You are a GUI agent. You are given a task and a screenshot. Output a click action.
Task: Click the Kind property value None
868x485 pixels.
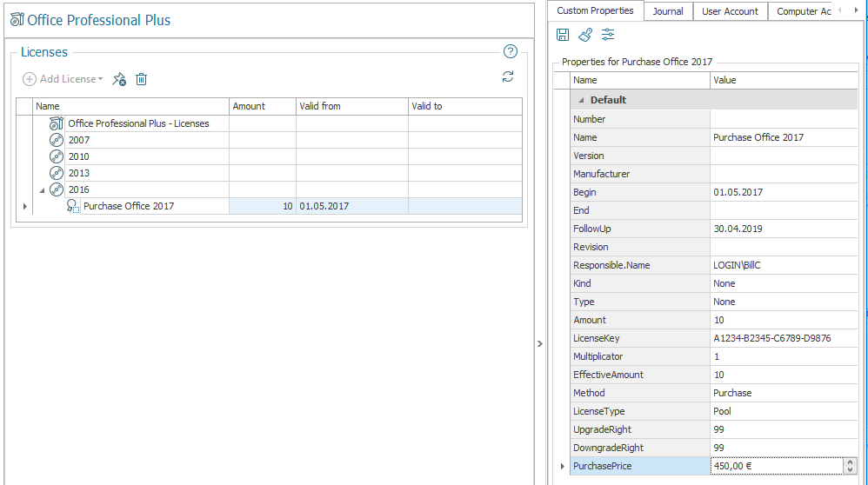784,283
